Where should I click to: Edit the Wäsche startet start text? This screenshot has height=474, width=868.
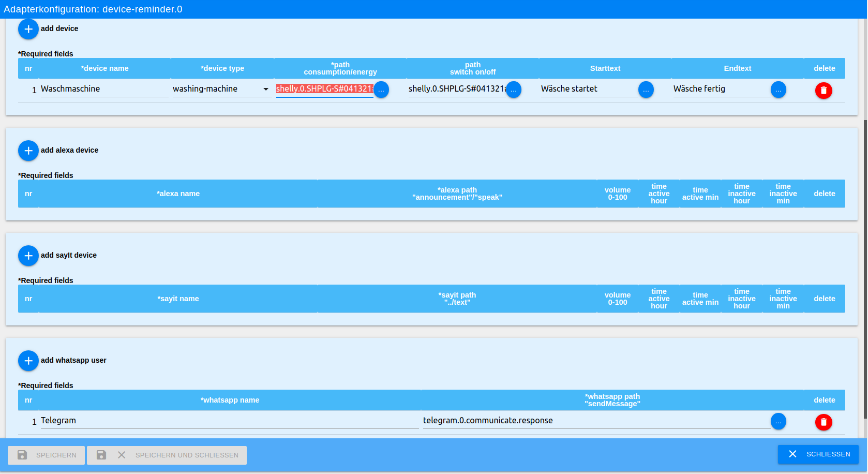pyautogui.click(x=590, y=89)
